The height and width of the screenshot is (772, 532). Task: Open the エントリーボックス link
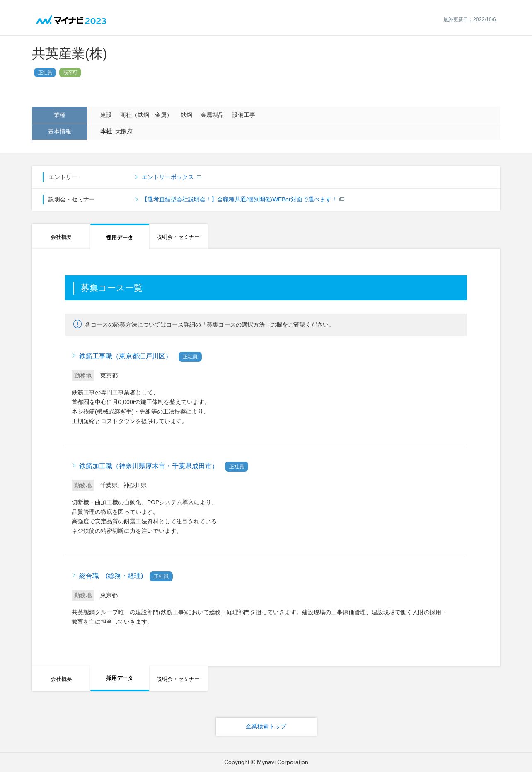pos(167,177)
